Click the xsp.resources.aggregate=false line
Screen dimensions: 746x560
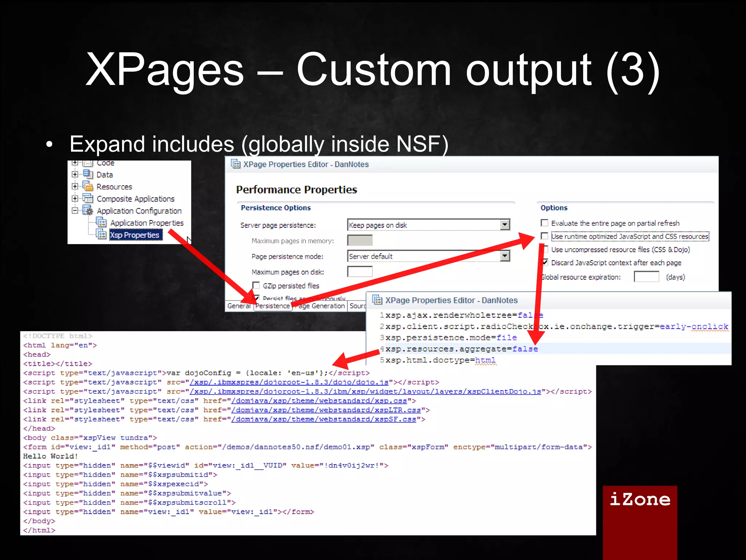462,349
